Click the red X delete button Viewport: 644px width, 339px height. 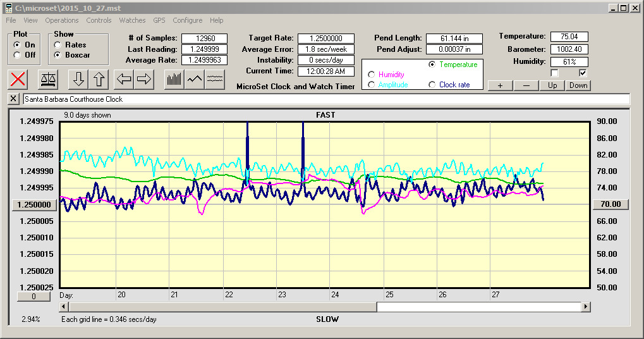[18, 79]
